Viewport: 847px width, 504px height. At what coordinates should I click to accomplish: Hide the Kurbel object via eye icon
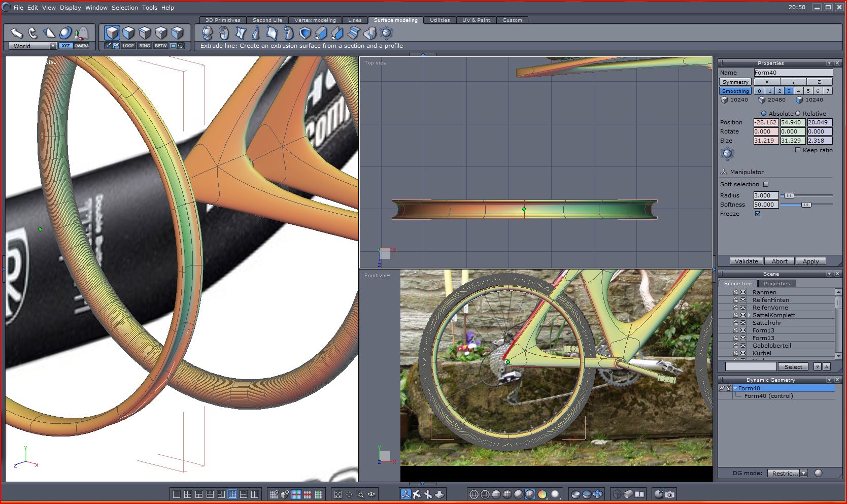pyautogui.click(x=742, y=353)
